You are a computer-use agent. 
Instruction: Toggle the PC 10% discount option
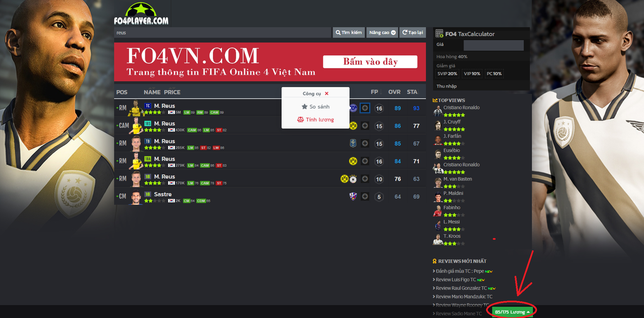(x=494, y=74)
